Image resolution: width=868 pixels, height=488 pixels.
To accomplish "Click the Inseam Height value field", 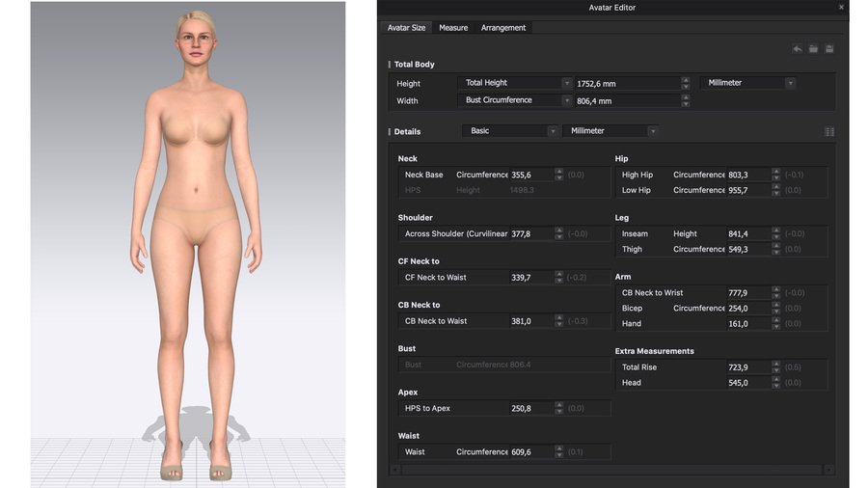I will 748,234.
